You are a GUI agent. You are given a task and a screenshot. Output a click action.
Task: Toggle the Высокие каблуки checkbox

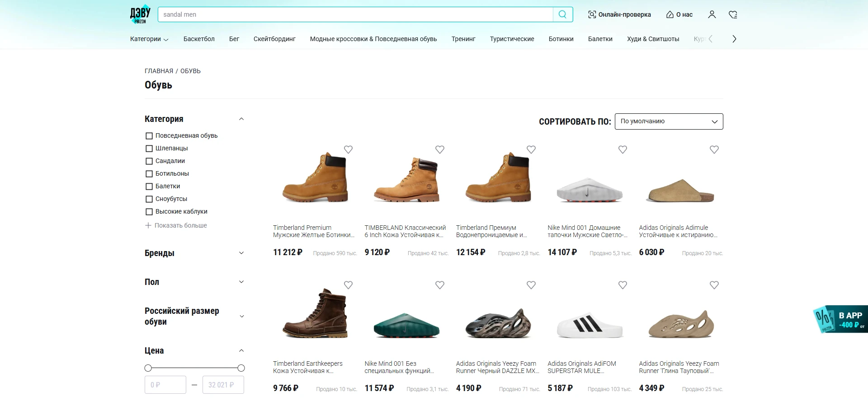(149, 212)
